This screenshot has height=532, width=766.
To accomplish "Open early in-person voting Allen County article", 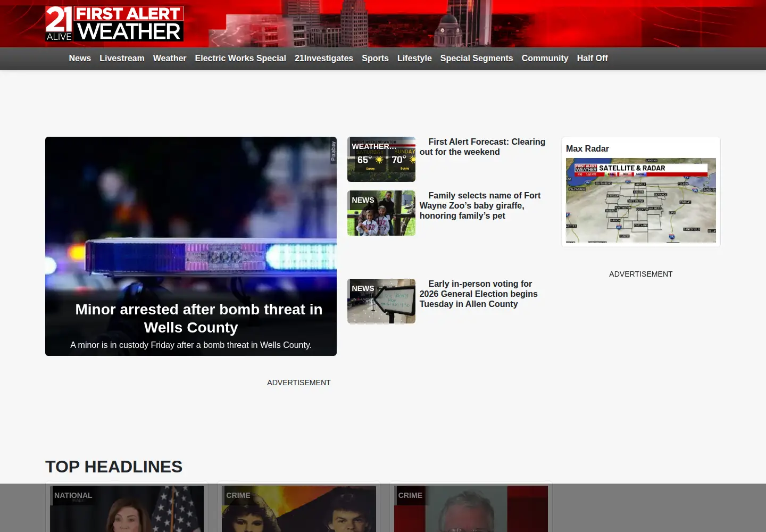I will 479,294.
